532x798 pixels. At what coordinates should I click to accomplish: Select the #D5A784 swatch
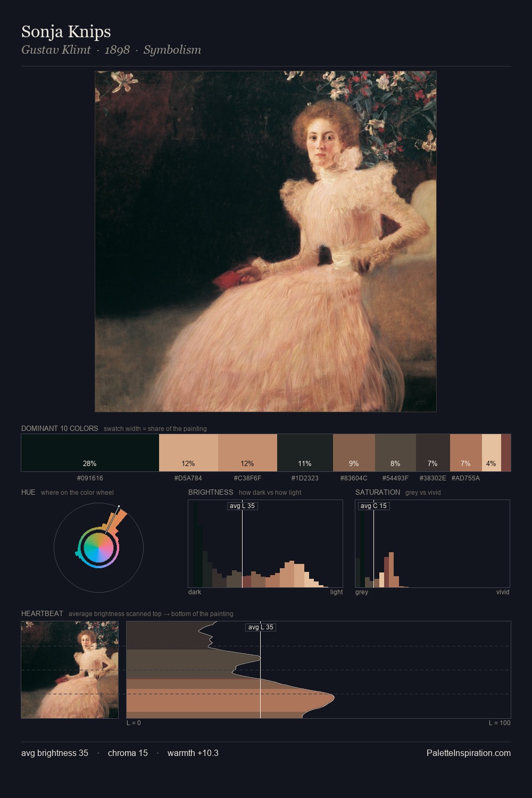coord(188,453)
